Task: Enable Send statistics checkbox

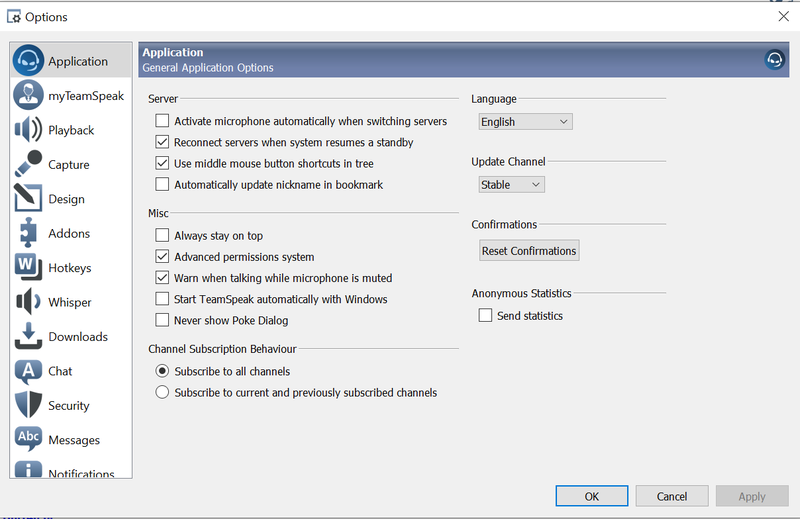Action: pyautogui.click(x=485, y=315)
